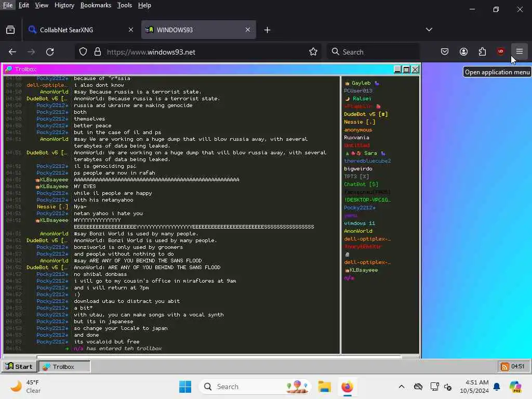Close the WINDOWS93 tab
532x399 pixels.
(248, 30)
